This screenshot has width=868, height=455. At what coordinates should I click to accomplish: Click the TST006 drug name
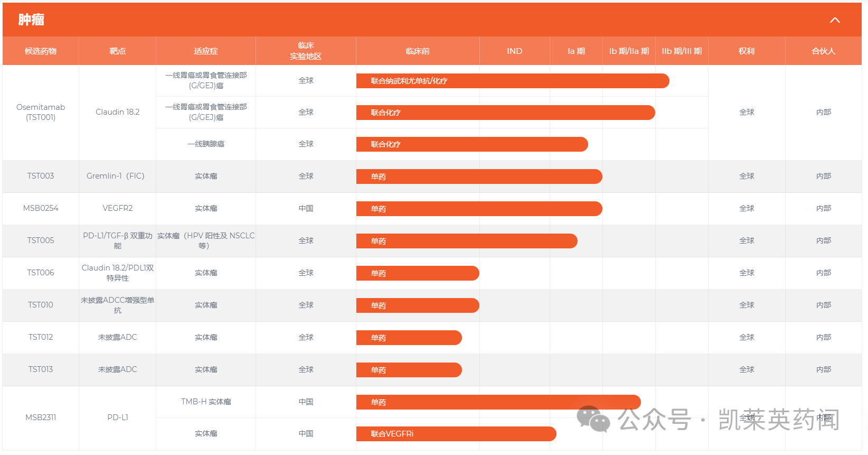click(x=41, y=273)
